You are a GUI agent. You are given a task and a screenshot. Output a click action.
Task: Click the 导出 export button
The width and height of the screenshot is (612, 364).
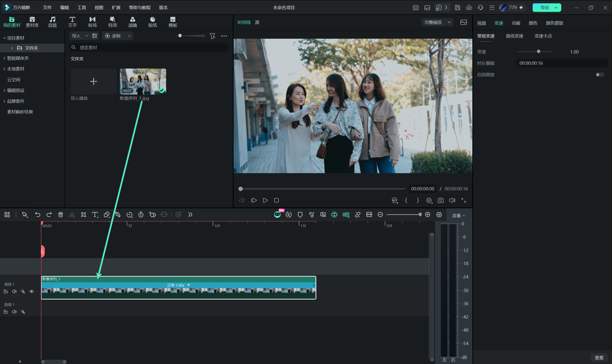point(544,8)
